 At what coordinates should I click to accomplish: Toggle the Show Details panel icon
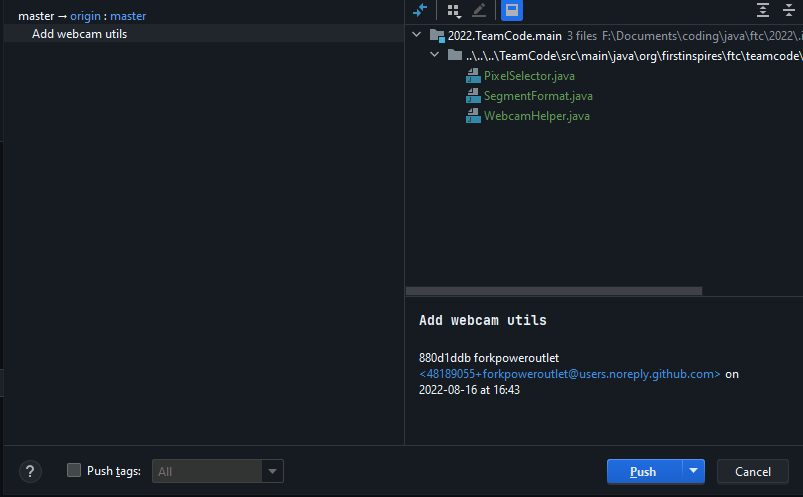[x=512, y=10]
